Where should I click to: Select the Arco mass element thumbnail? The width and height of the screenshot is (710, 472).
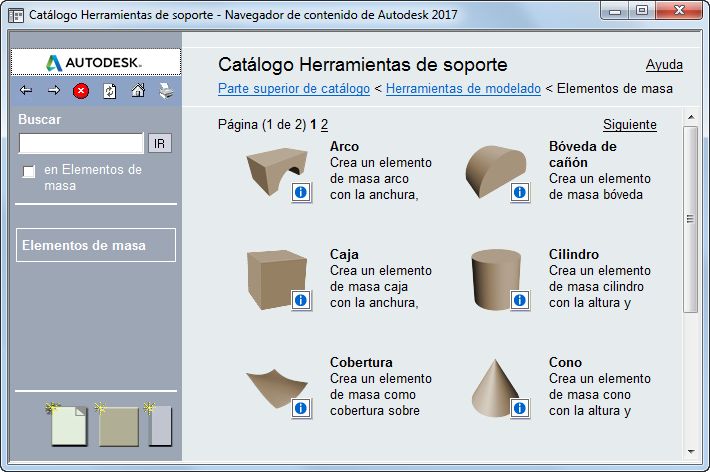(276, 171)
